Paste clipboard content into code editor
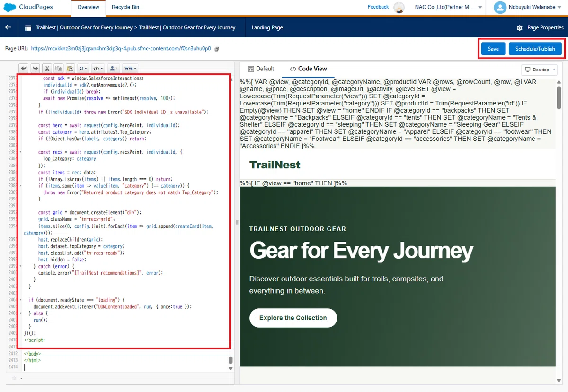 click(x=70, y=68)
